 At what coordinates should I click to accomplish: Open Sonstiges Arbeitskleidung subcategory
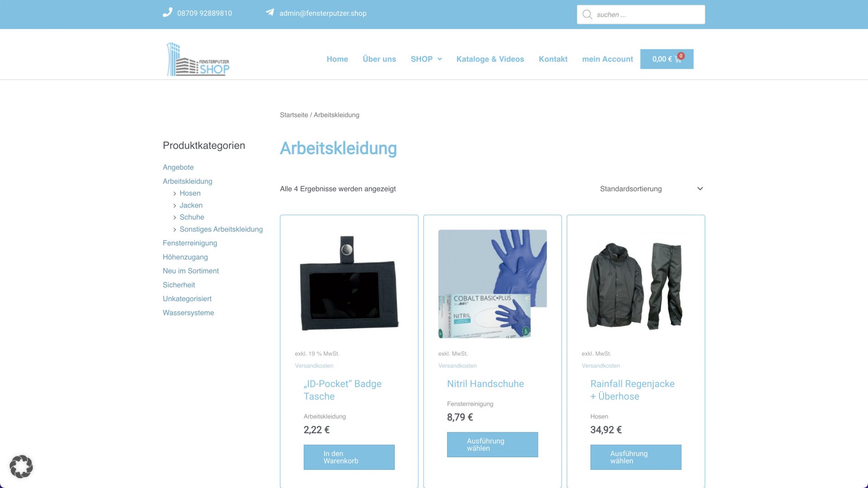pyautogui.click(x=221, y=229)
